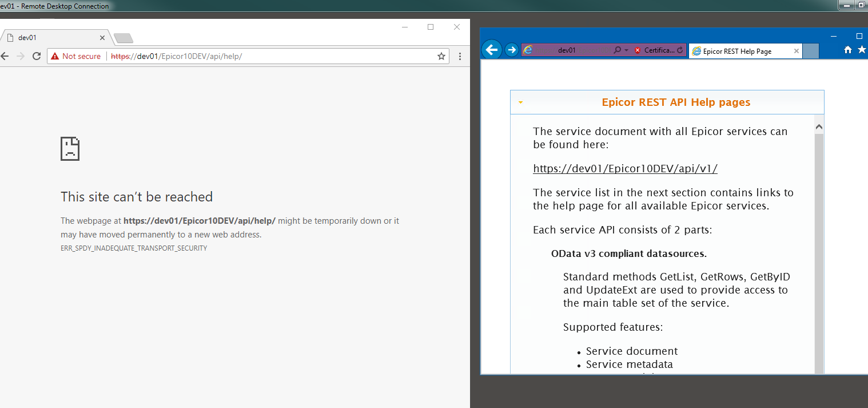Image resolution: width=868 pixels, height=408 pixels.
Task: Click the IE logo in address bar
Action: (528, 50)
